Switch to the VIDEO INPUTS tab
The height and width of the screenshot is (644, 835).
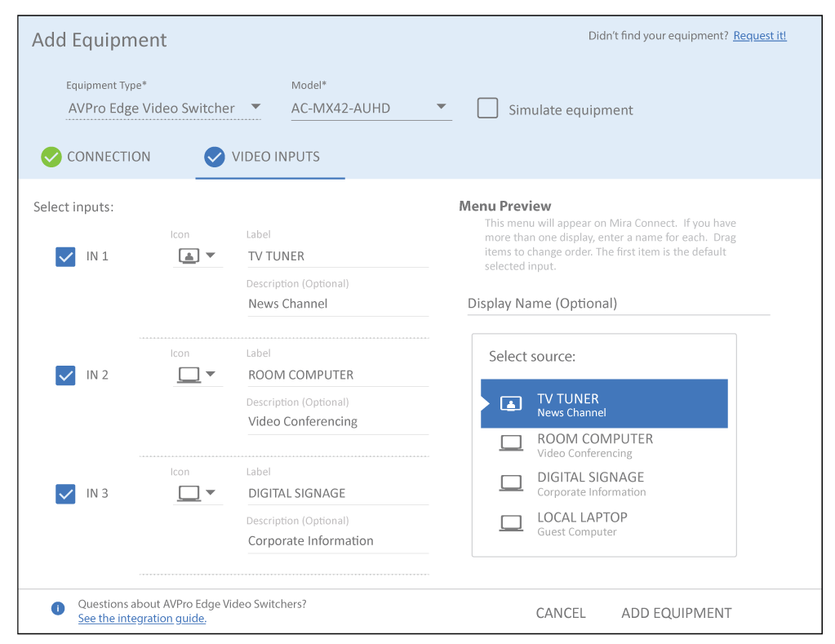pos(270,157)
